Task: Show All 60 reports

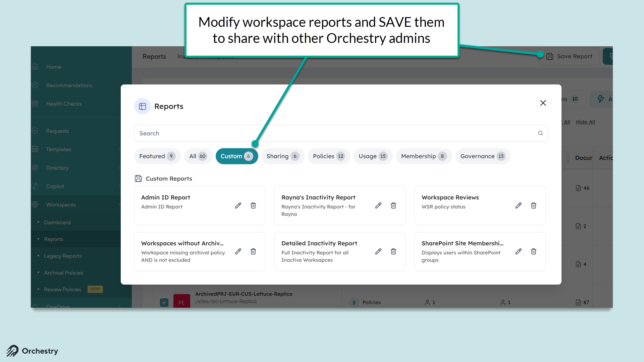Action: pos(198,156)
